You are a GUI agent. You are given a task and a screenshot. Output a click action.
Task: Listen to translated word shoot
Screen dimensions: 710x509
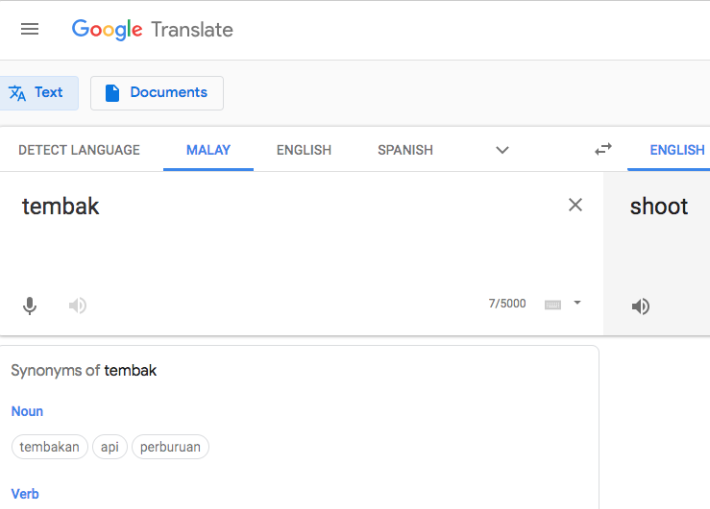[x=641, y=306]
